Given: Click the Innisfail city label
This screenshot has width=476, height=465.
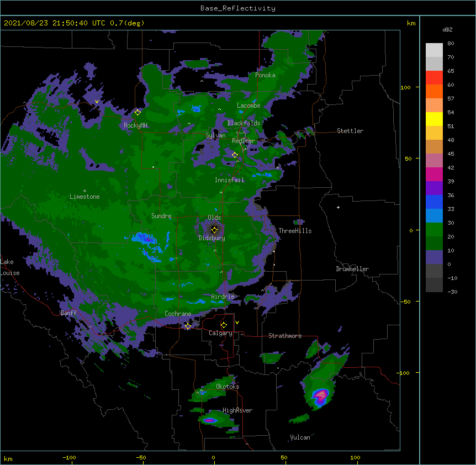Looking at the screenshot, I should [x=230, y=180].
